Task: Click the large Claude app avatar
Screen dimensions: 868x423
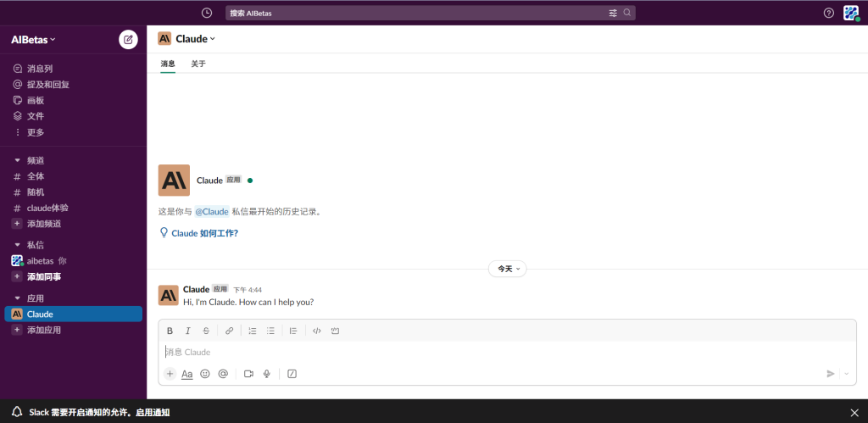Action: pos(174,180)
